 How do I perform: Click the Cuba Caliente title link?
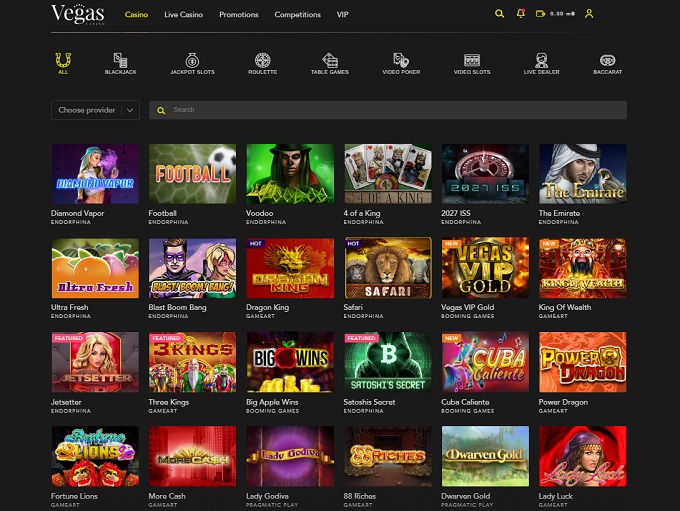[x=465, y=403]
